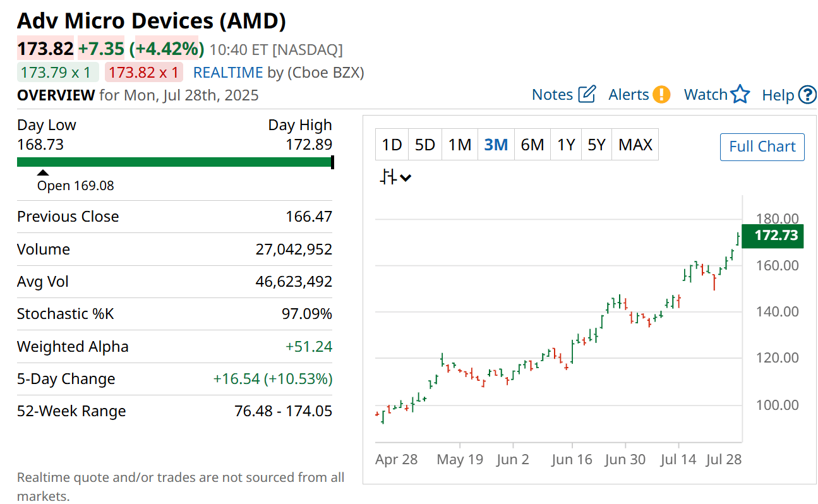Click the Jul 28 date label on chart
The height and width of the screenshot is (504, 818).
click(x=724, y=459)
